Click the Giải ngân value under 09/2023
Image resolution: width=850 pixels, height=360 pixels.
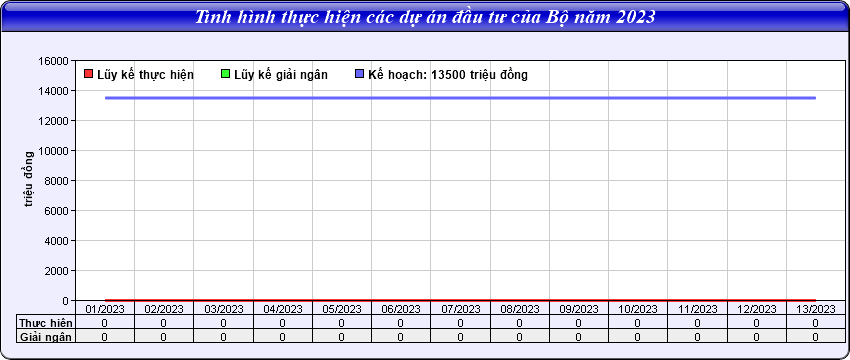(578, 337)
